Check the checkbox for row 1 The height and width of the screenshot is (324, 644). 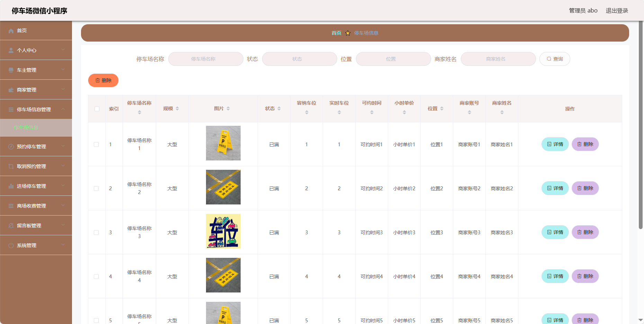tap(96, 145)
